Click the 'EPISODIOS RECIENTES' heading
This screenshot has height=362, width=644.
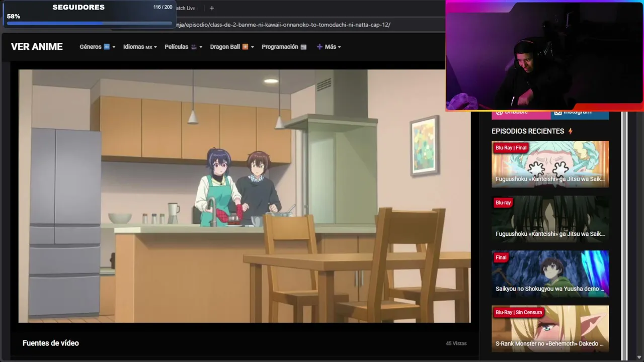click(528, 131)
